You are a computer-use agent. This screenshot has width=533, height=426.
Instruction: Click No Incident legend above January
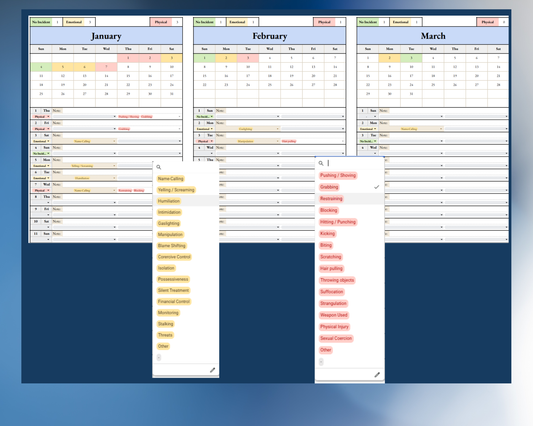coord(41,22)
